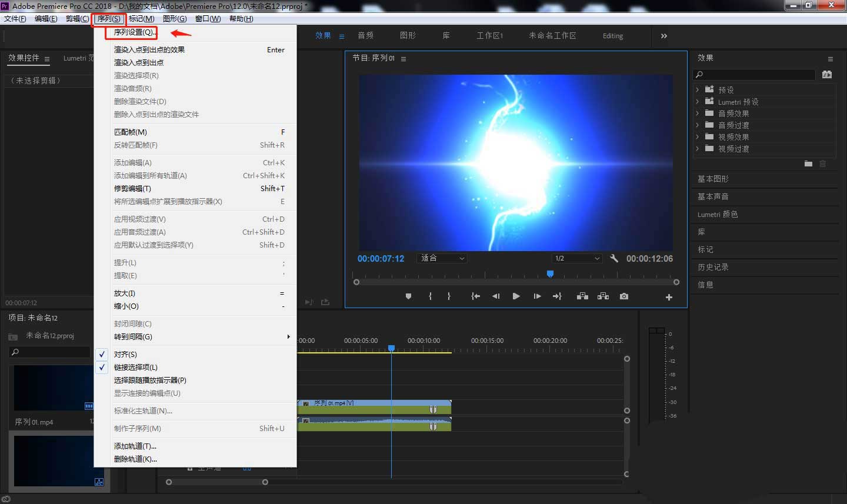Image resolution: width=847 pixels, height=504 pixels.
Task: Select 序列设置(Q) from the menu
Action: pyautogui.click(x=134, y=32)
